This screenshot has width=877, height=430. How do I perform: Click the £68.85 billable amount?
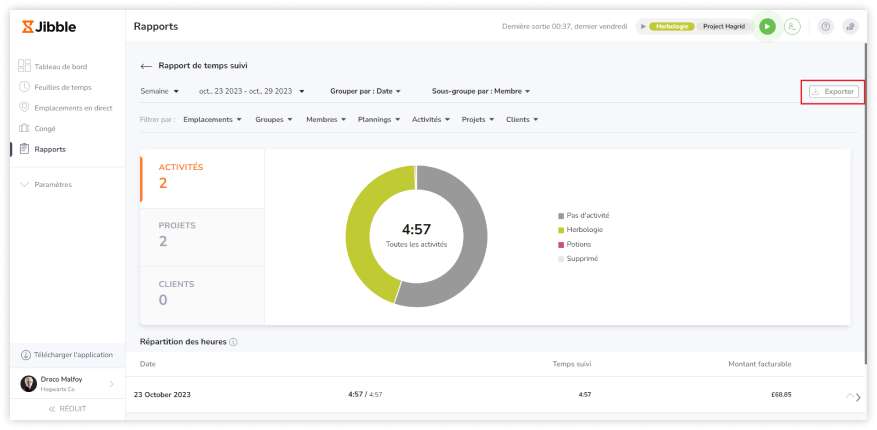781,395
